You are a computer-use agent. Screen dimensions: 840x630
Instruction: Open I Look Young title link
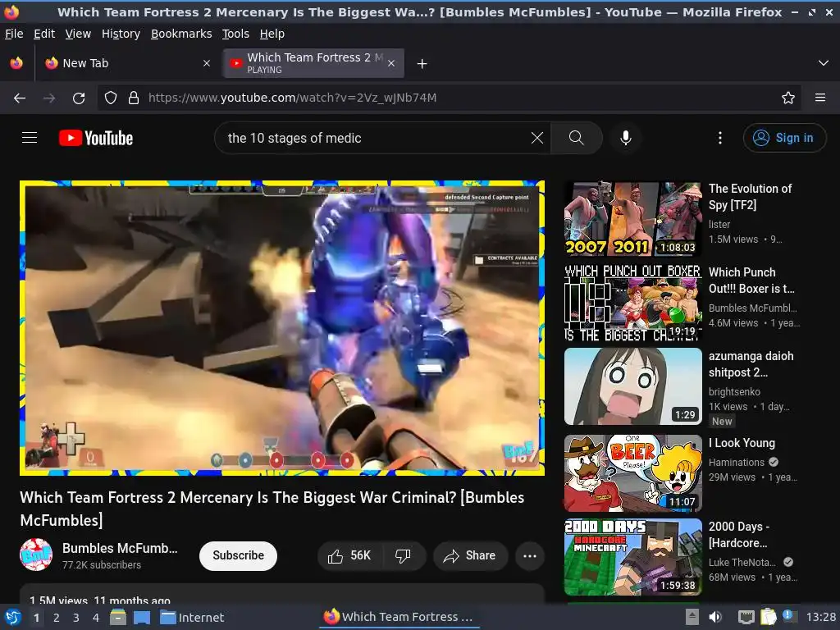[742, 443]
